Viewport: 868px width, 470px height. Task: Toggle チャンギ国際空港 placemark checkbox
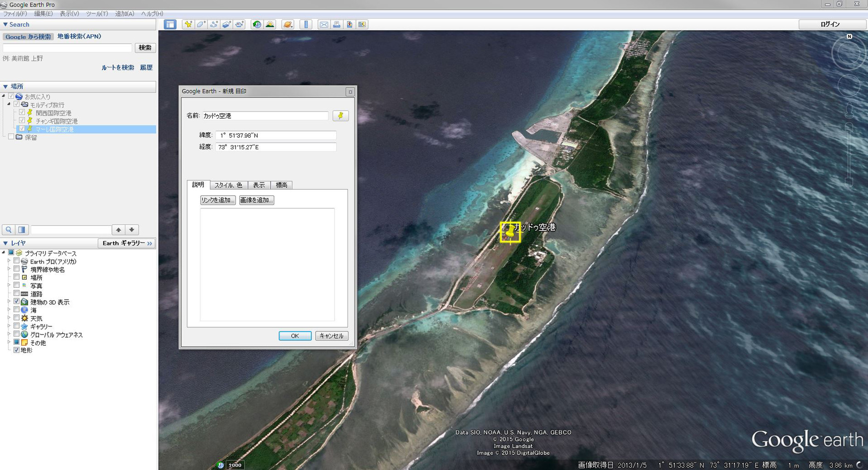pyautogui.click(x=22, y=121)
